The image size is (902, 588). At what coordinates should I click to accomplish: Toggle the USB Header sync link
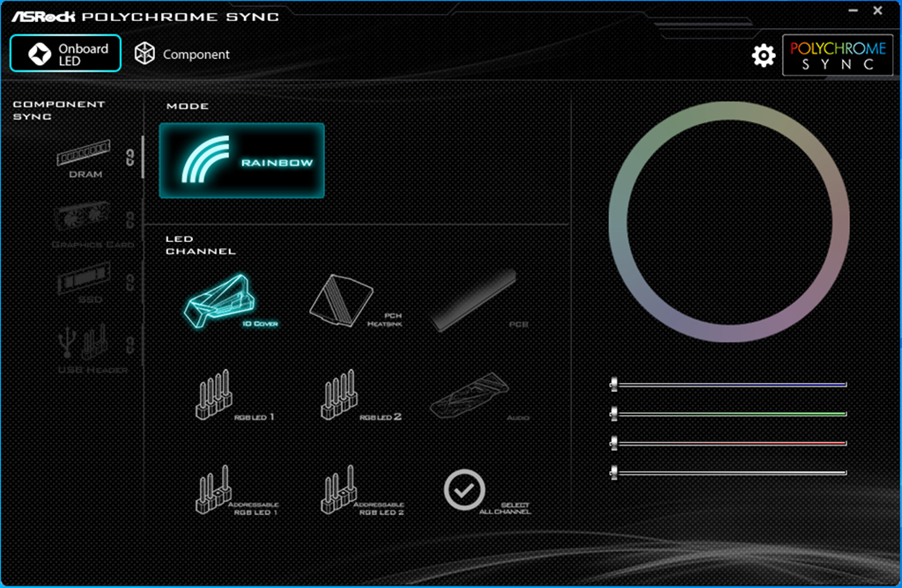coord(130,345)
